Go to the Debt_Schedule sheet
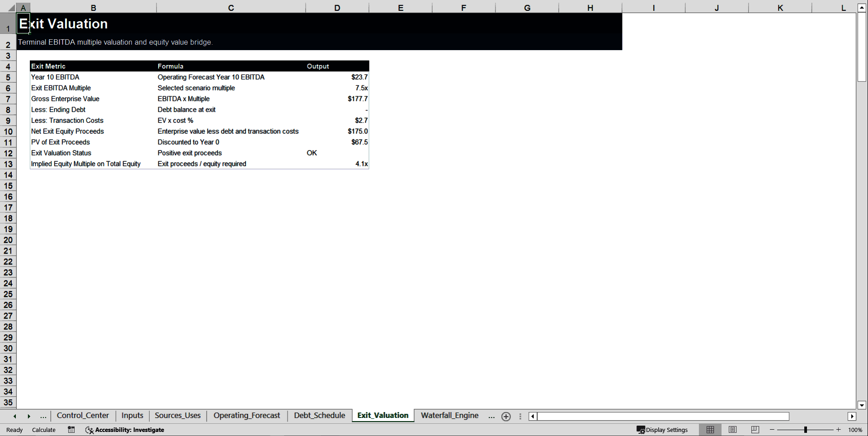 (320, 416)
